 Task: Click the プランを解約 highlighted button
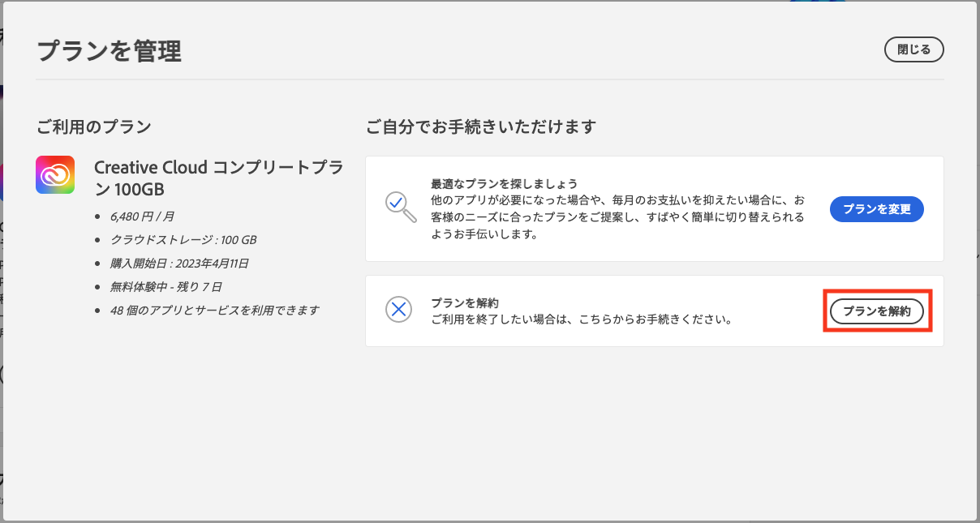click(x=877, y=311)
